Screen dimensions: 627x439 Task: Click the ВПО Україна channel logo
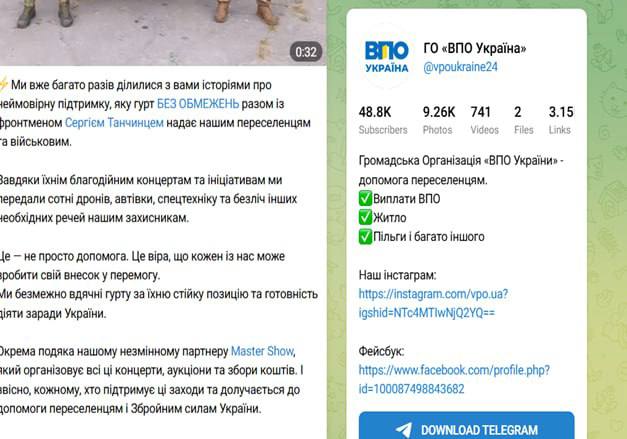tap(386, 57)
